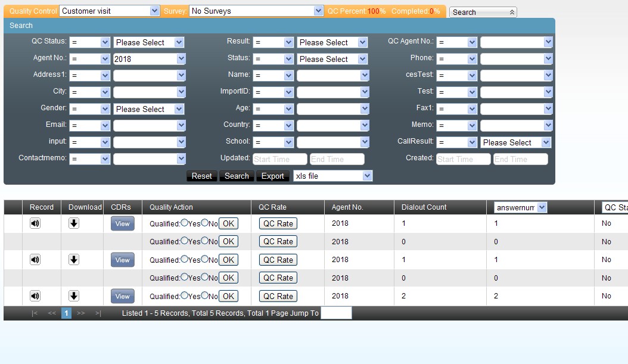Play the recording in the first row

(36, 223)
